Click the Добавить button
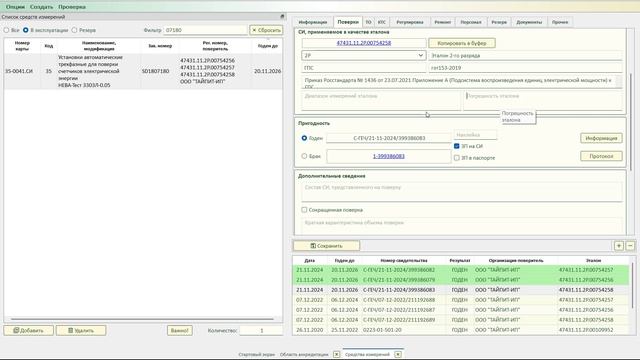This screenshot has height=360, width=640. [29, 330]
